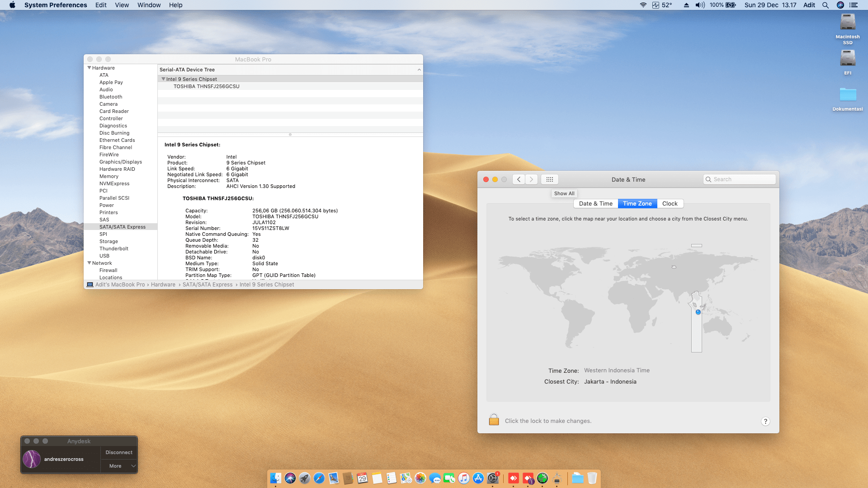Click the help question mark button
868x488 pixels.
tap(765, 421)
